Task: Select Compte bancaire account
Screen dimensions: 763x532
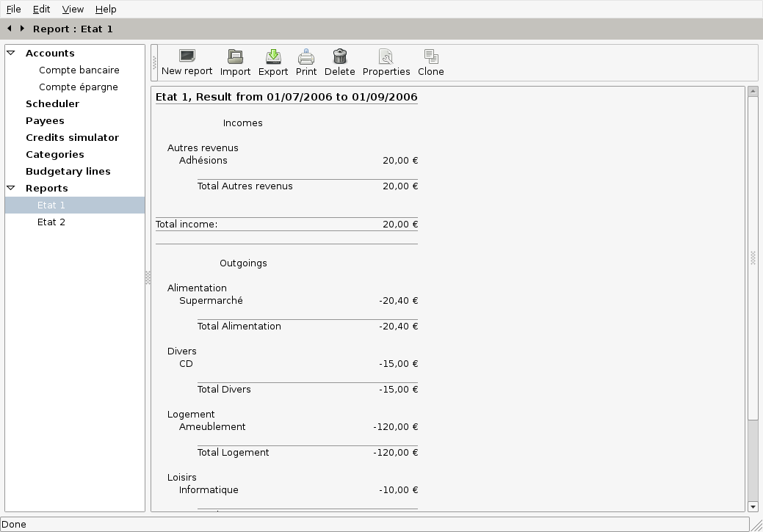Action: click(x=79, y=70)
